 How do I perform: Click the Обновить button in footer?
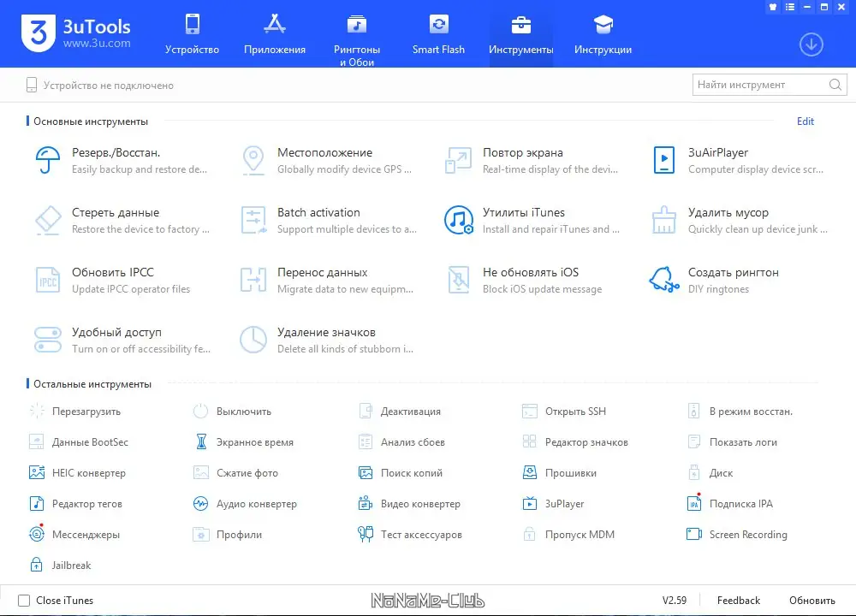pyautogui.click(x=811, y=601)
